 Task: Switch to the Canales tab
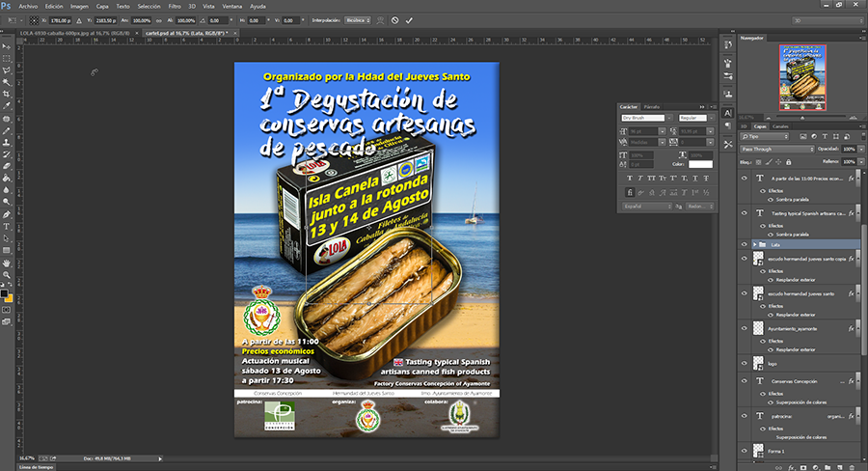click(780, 126)
